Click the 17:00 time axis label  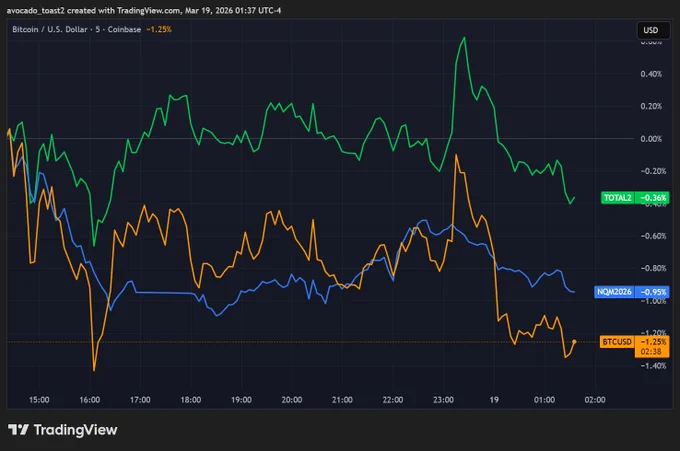coord(140,399)
